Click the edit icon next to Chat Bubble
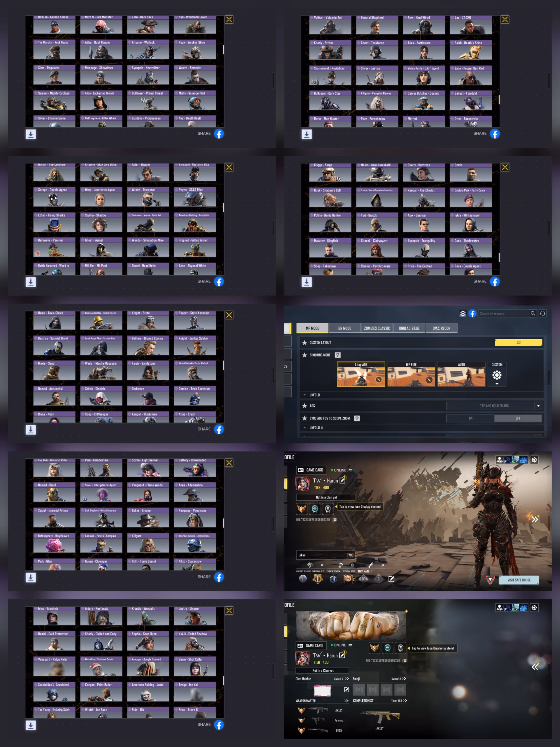Viewport: 560px width, 747px height. click(346, 690)
